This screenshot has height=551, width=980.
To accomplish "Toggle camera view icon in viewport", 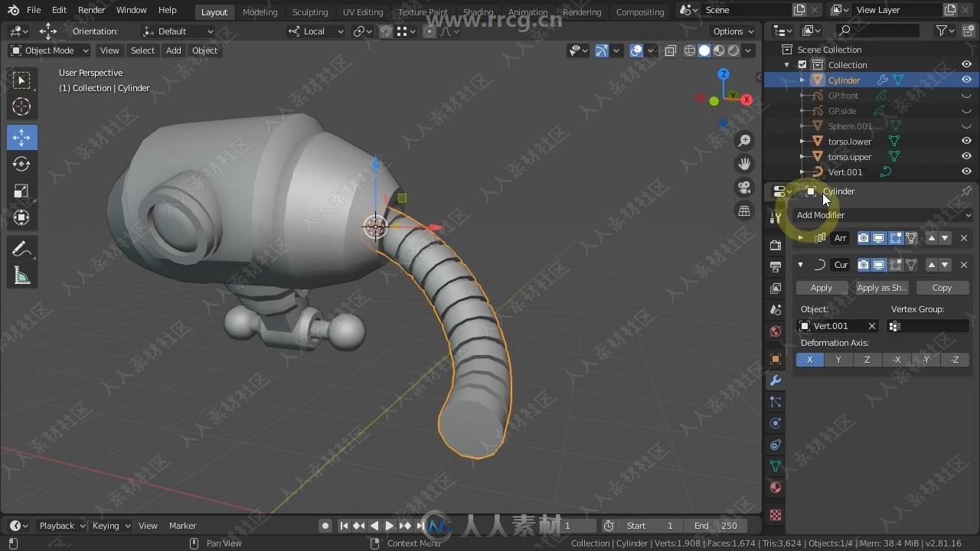I will (x=744, y=187).
